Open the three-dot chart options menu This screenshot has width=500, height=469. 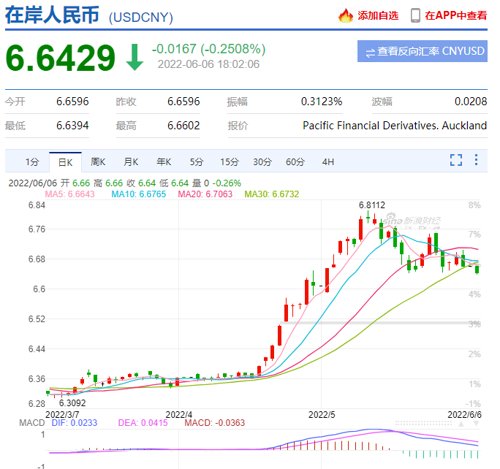pos(476,160)
